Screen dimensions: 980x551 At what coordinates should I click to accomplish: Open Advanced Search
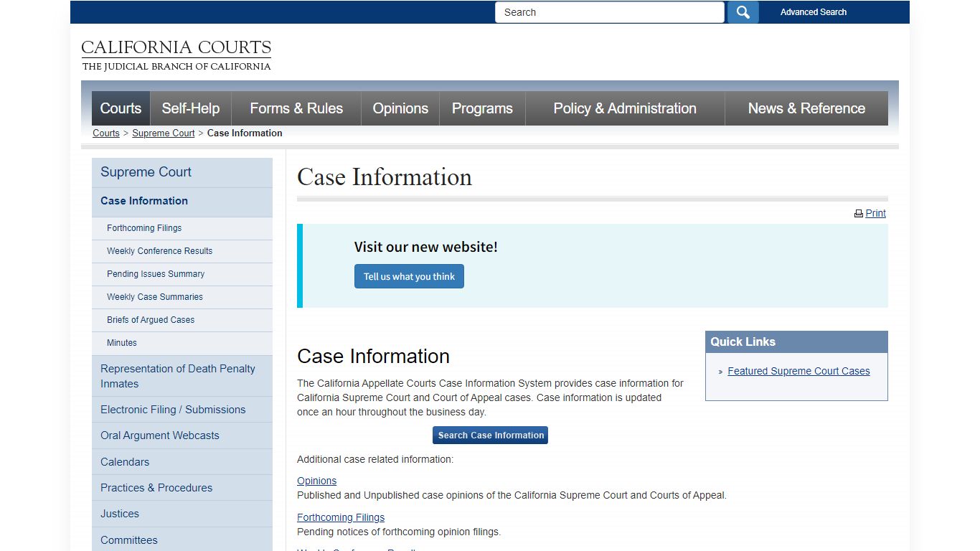[814, 12]
